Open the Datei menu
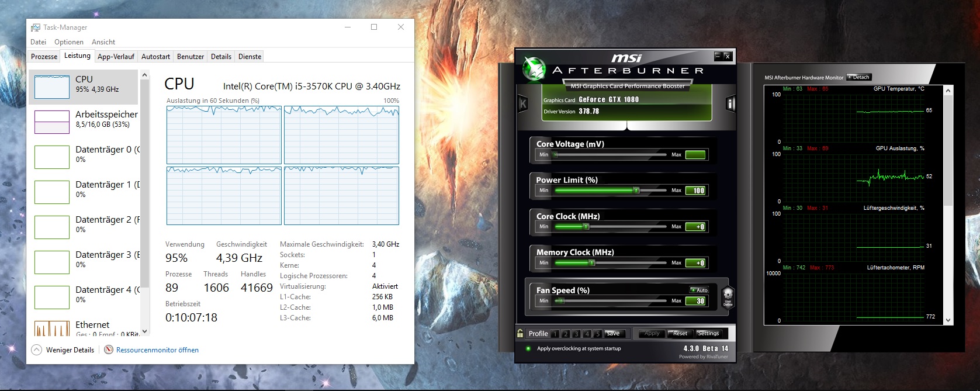Image resolution: width=980 pixels, height=391 pixels. 38,42
